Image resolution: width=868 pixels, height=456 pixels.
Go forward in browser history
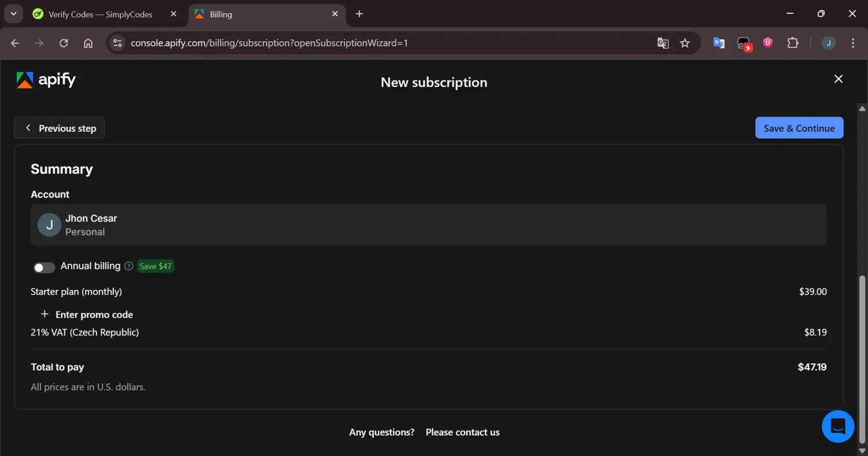point(39,43)
